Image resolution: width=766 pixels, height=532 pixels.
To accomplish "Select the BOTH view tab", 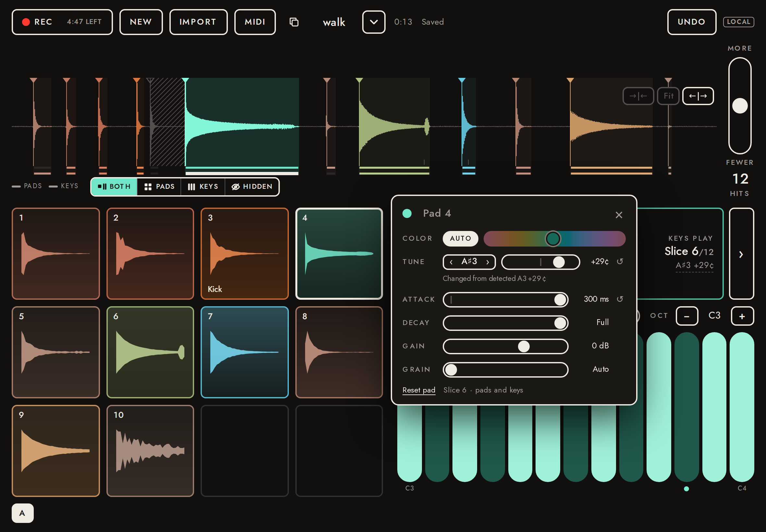I will pyautogui.click(x=114, y=187).
